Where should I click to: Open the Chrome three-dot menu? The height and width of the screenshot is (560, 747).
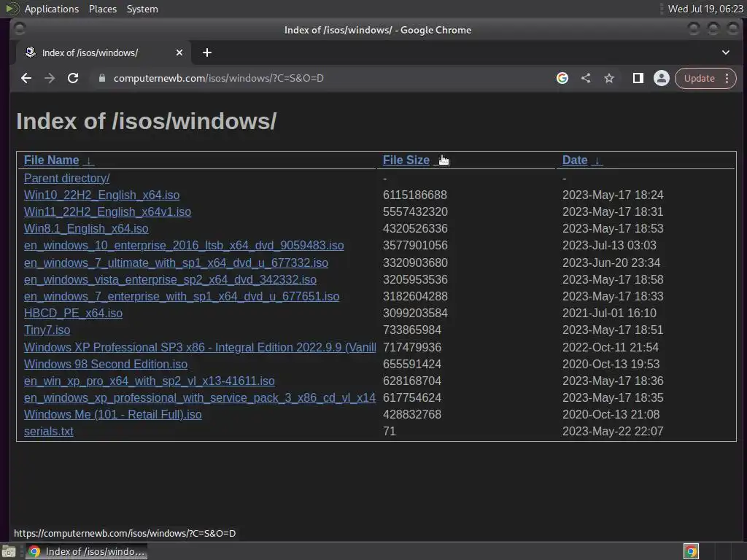[727, 78]
